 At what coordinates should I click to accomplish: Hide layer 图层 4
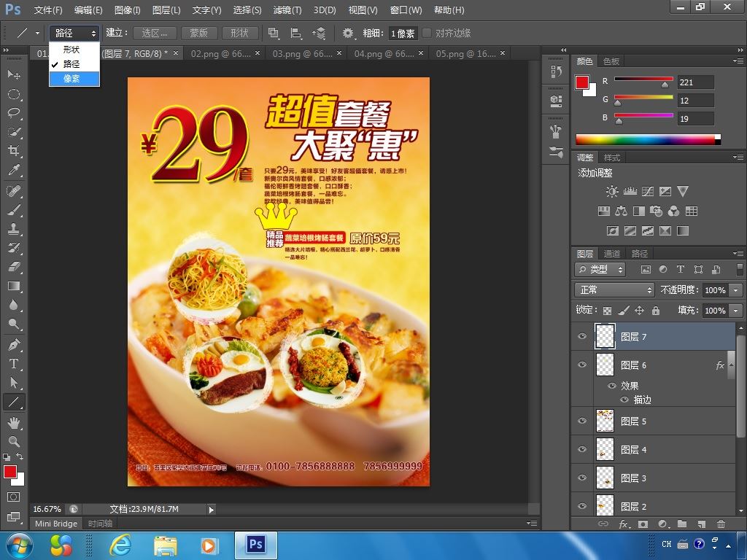coord(581,449)
